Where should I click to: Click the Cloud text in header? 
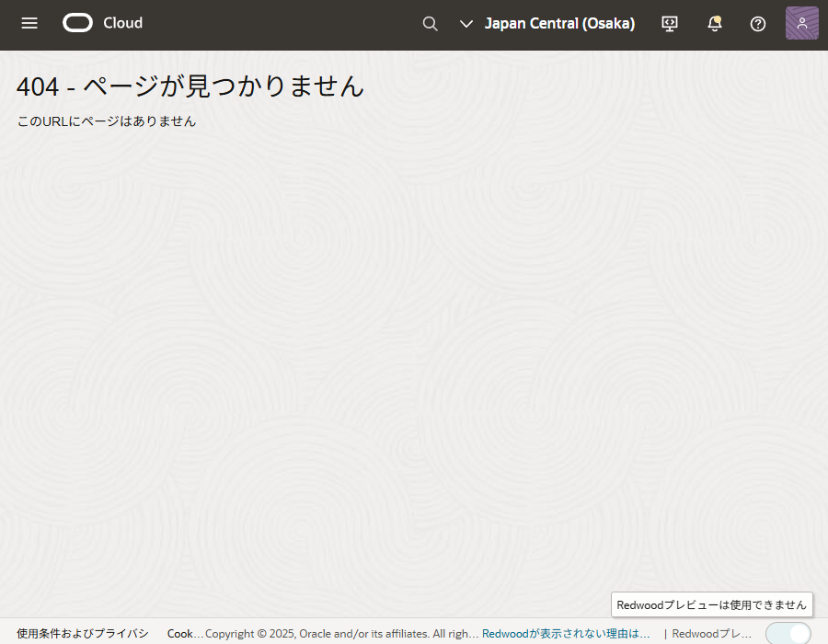(x=123, y=23)
